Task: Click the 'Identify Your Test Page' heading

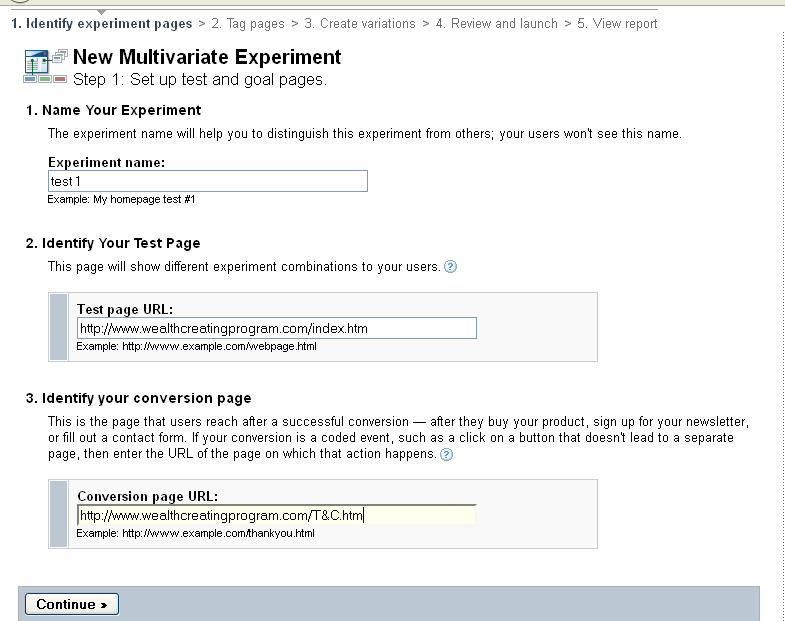Action: [121, 243]
